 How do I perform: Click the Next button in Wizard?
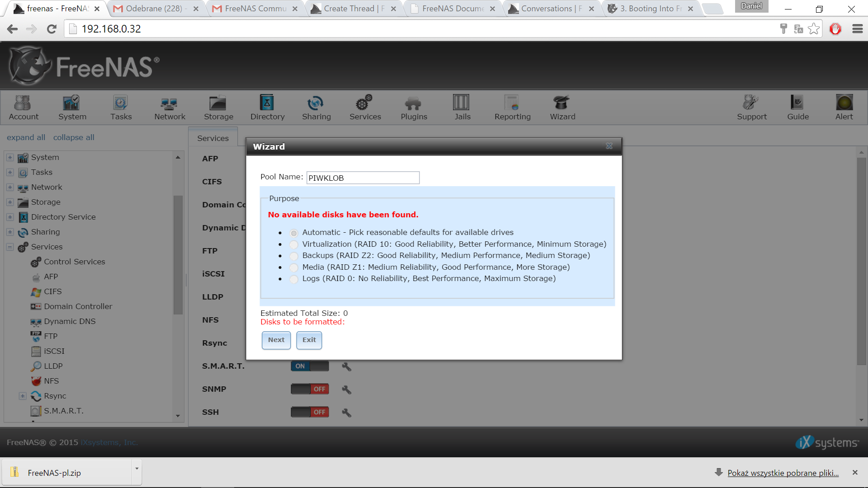(x=276, y=340)
